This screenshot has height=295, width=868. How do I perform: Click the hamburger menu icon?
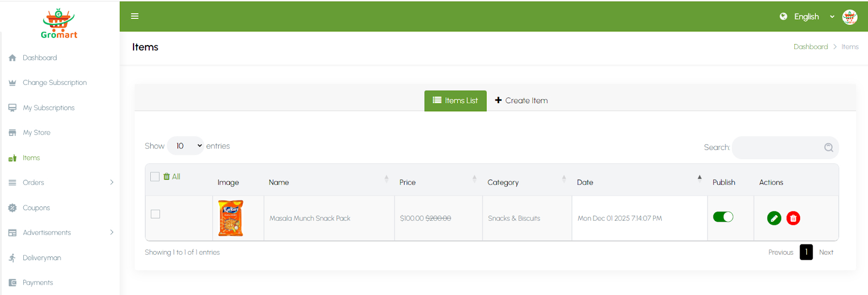point(135,16)
